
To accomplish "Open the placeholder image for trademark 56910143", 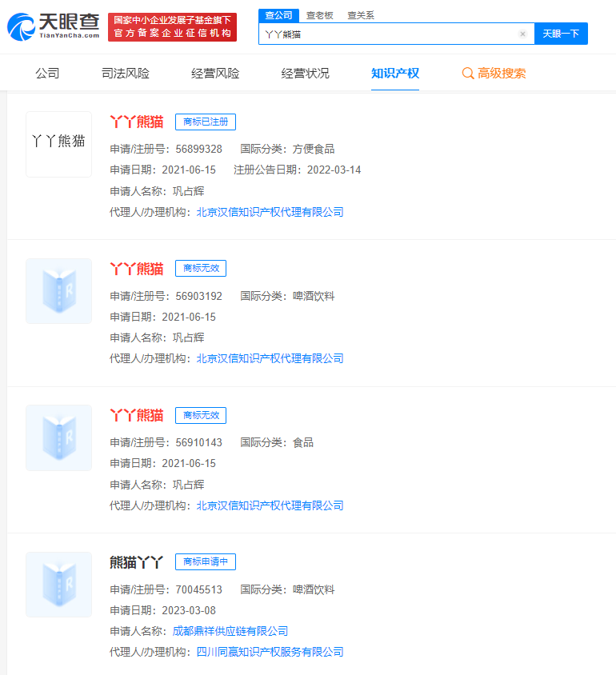I will point(59,437).
